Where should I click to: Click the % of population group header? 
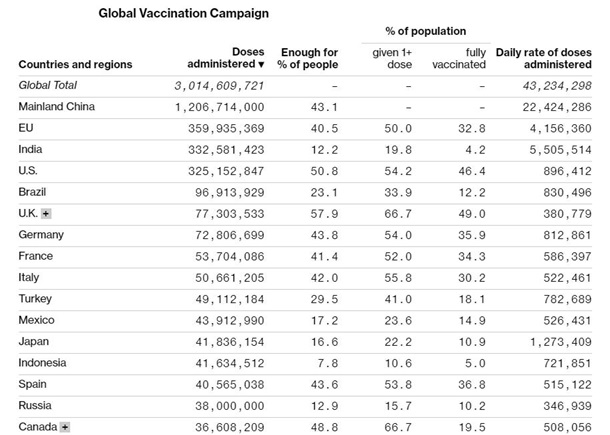(x=425, y=31)
